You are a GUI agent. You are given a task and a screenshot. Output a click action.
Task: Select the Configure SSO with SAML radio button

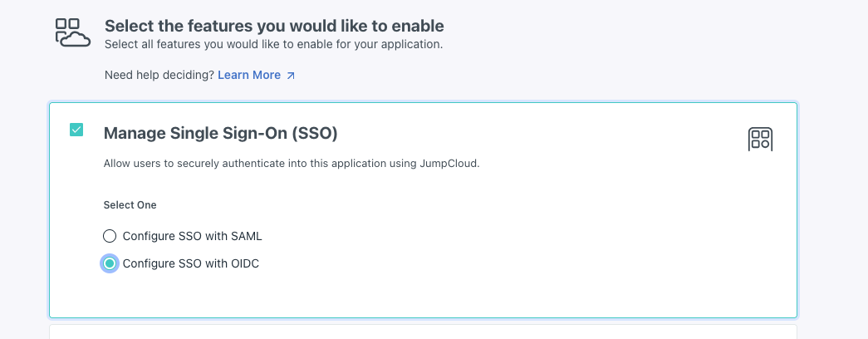tap(110, 236)
